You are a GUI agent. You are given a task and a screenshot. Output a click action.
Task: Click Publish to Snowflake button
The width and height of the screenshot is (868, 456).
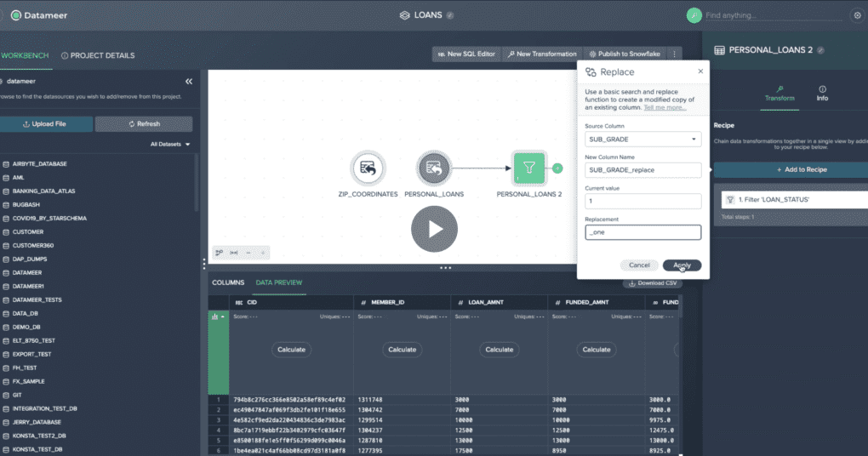pos(625,54)
